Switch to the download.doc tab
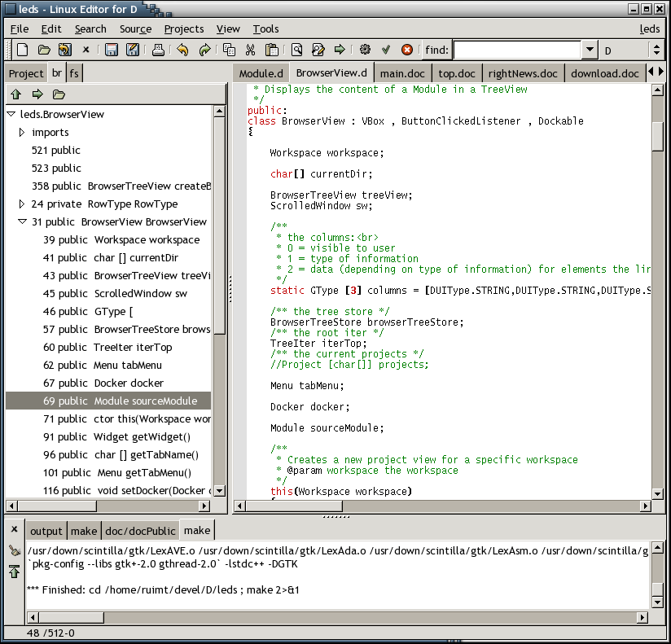Image resolution: width=671 pixels, height=644 pixels. pos(605,73)
